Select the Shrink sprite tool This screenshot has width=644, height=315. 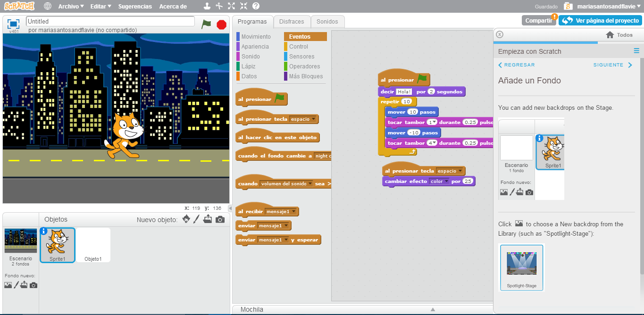(x=243, y=7)
